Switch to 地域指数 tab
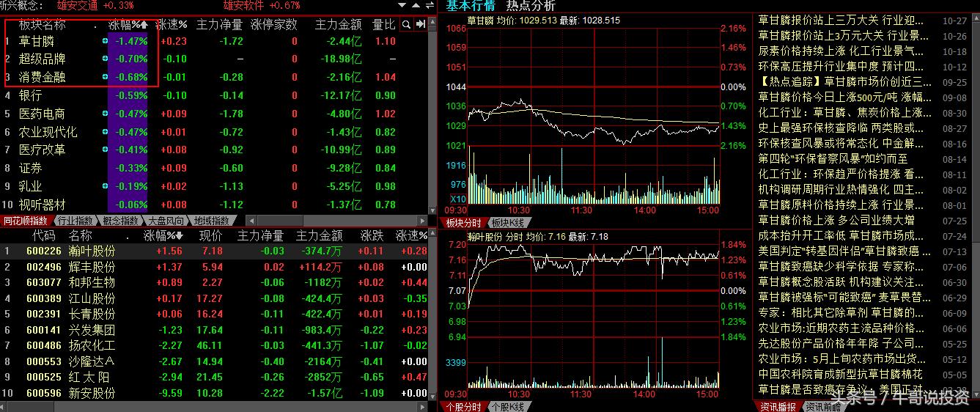The image size is (980, 412). [x=211, y=221]
